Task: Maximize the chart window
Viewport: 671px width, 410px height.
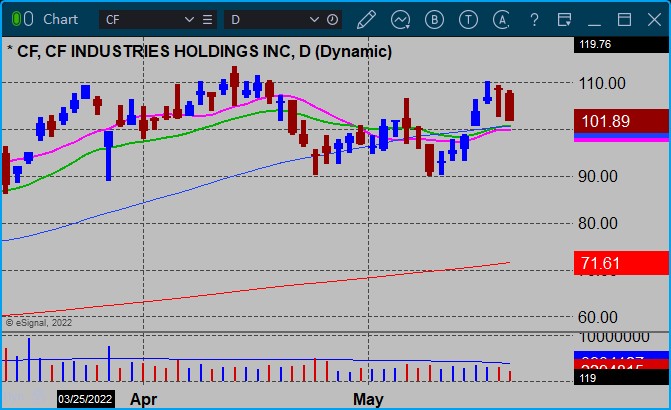Action: (624, 20)
